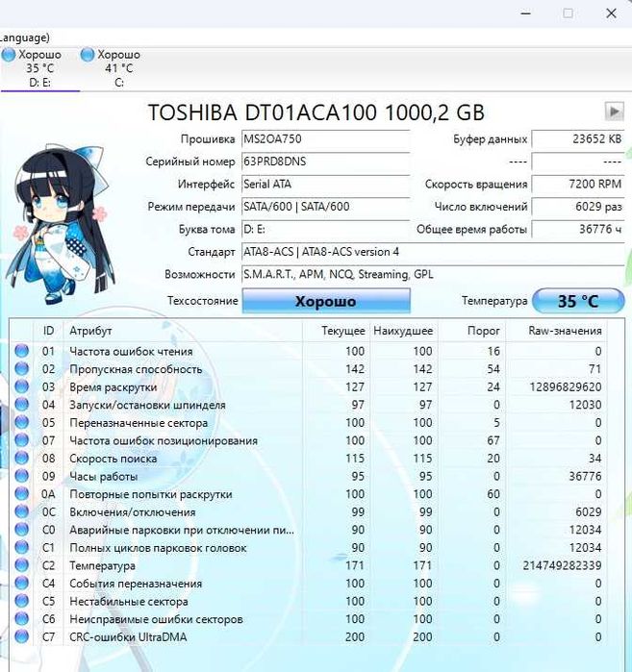Select the D: E: disk tab
The image size is (632, 672).
tap(39, 68)
